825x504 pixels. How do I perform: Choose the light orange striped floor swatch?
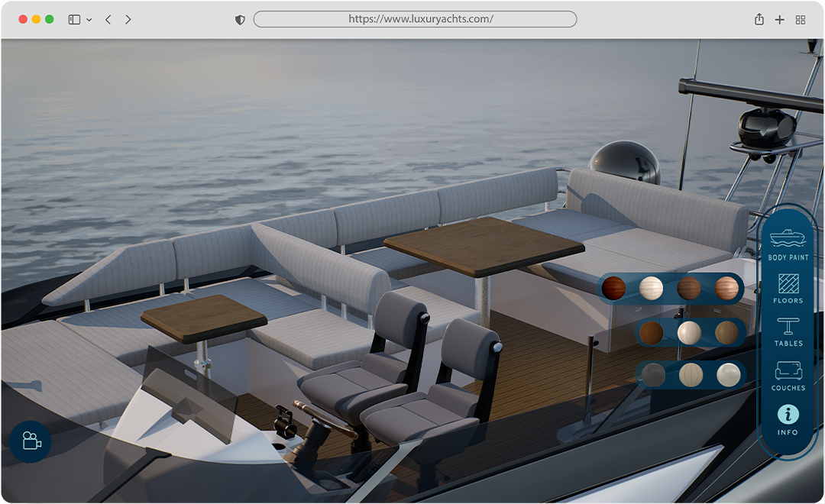[x=726, y=289]
